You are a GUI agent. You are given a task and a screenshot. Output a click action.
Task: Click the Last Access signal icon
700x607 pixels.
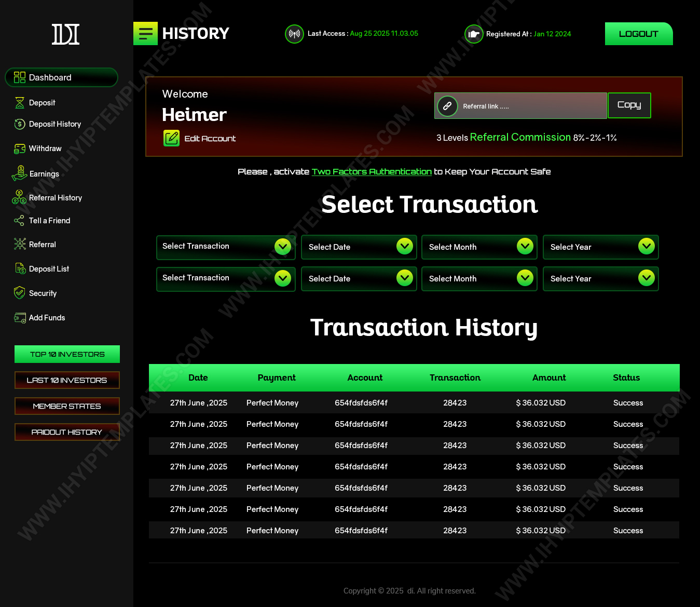(294, 34)
